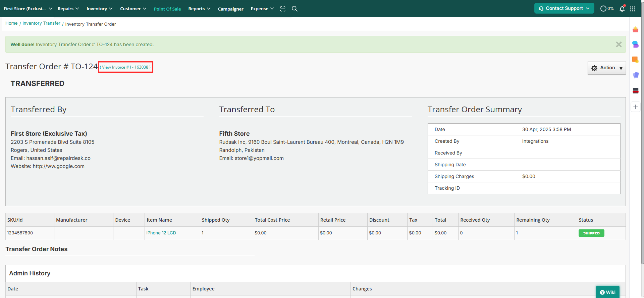Add a sidebar shortcut with plus icon
This screenshot has width=644, height=298.
tap(635, 107)
